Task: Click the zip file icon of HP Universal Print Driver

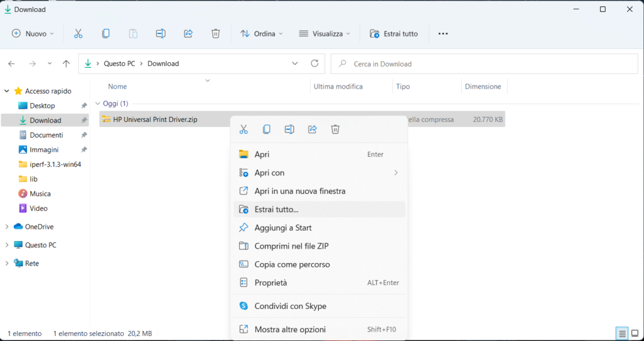Action: (106, 119)
